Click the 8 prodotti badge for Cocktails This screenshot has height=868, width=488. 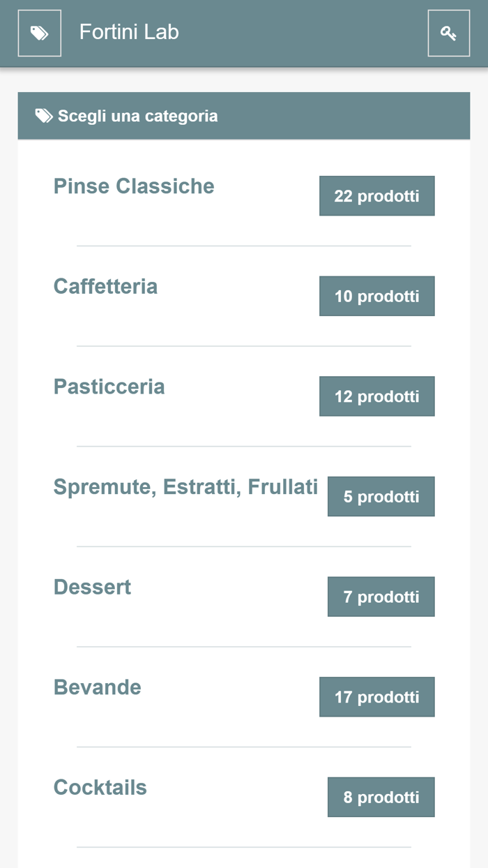click(381, 797)
